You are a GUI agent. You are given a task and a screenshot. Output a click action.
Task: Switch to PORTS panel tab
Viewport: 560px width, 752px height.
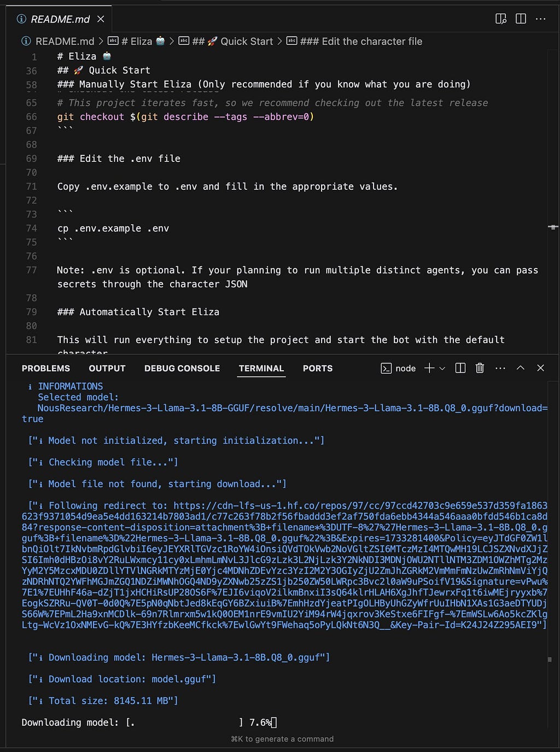click(318, 369)
